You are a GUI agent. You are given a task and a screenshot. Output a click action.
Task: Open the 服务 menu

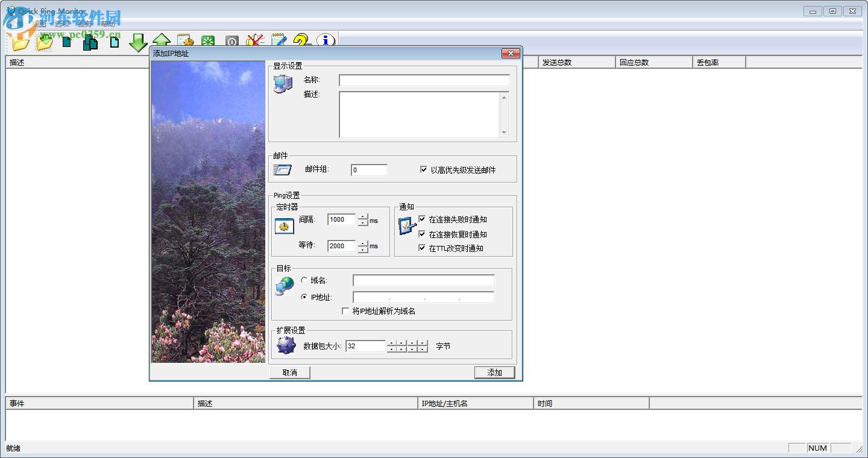click(84, 24)
